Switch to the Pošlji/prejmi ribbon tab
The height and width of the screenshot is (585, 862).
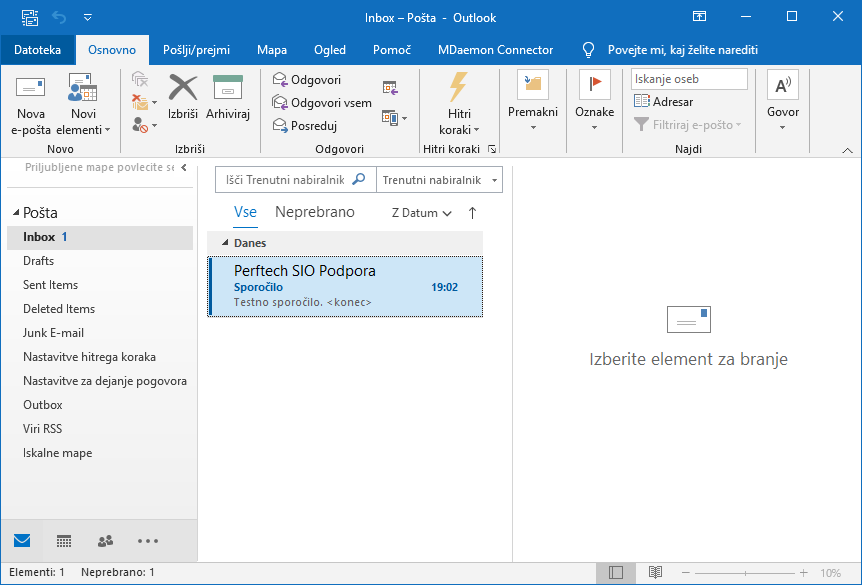pyautogui.click(x=196, y=50)
